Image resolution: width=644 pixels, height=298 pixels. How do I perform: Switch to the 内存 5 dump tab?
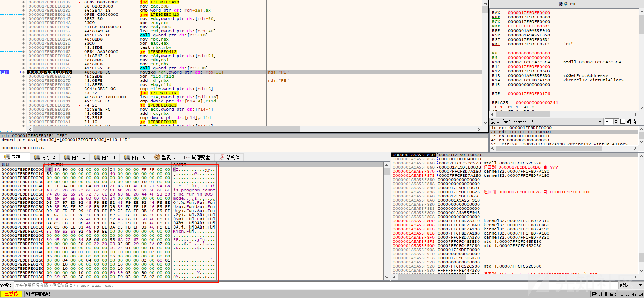coord(135,157)
